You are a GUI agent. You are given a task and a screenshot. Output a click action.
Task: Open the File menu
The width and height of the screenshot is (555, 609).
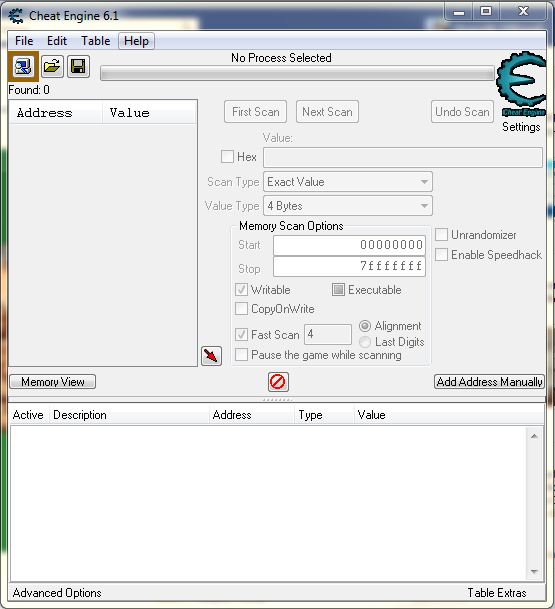pos(24,41)
